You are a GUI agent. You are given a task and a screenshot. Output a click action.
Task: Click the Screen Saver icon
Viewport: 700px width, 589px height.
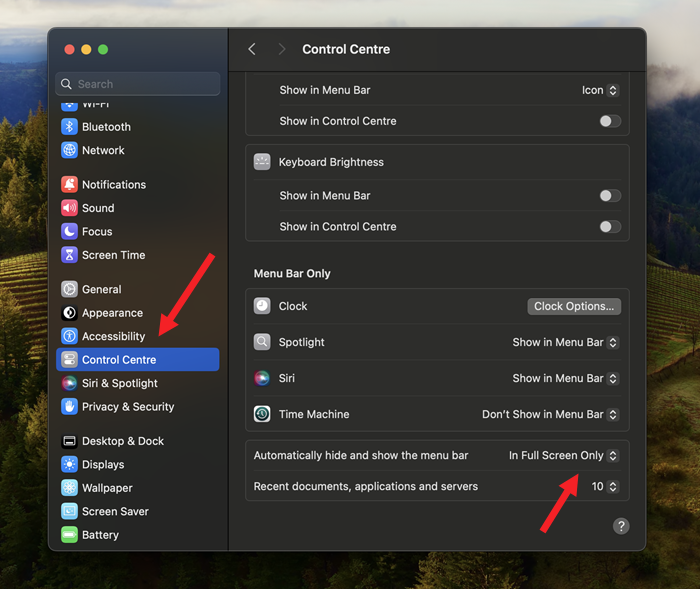[69, 511]
